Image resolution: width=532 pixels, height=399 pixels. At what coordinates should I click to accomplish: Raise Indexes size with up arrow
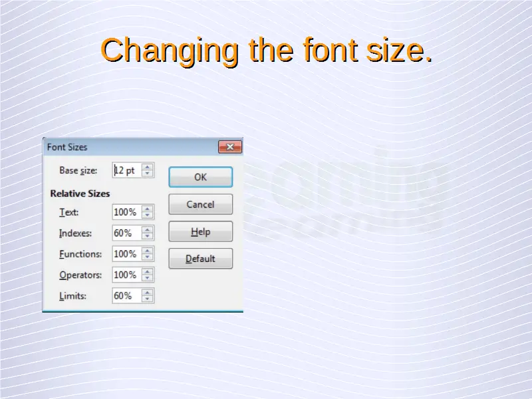tap(148, 229)
